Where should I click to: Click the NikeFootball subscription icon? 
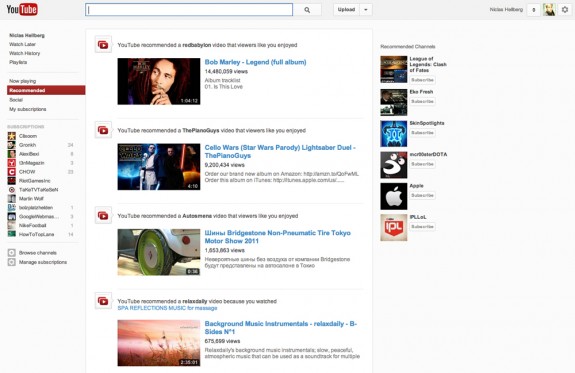point(12,225)
